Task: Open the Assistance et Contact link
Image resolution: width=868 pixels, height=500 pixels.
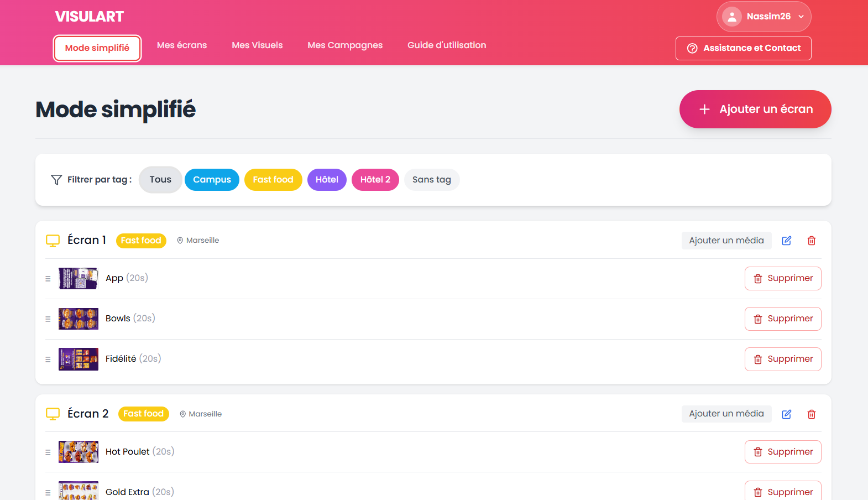Action: (x=743, y=48)
